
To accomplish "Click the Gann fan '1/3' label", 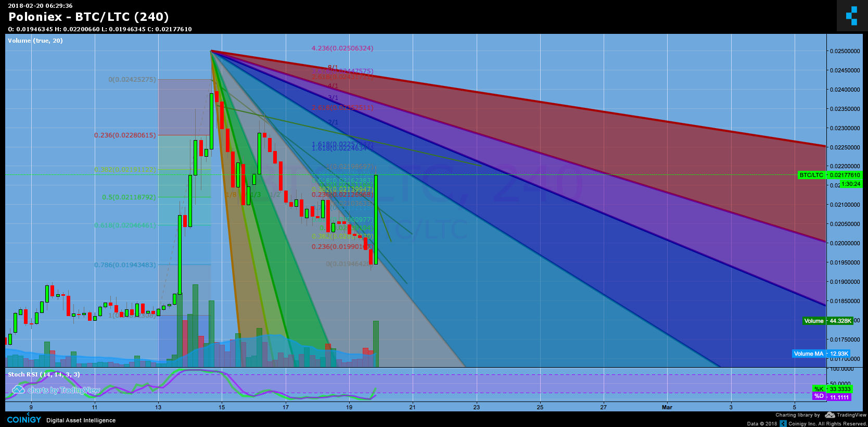I will tap(256, 195).
